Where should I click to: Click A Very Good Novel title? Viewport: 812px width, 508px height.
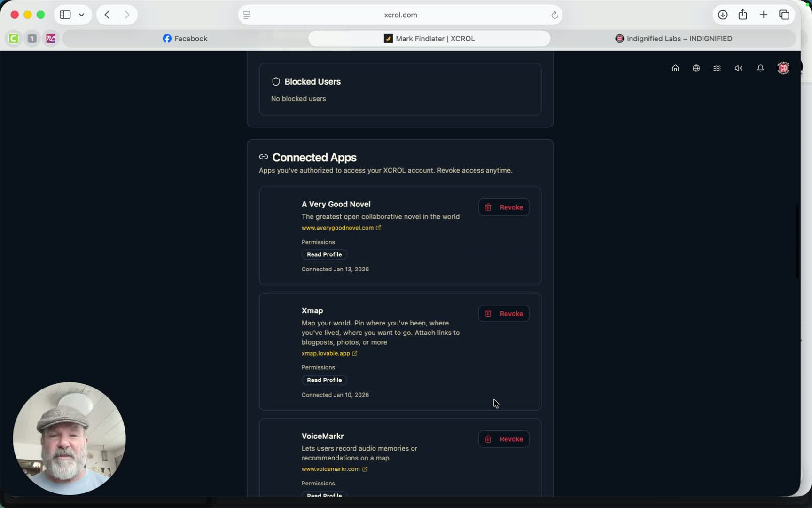click(336, 204)
